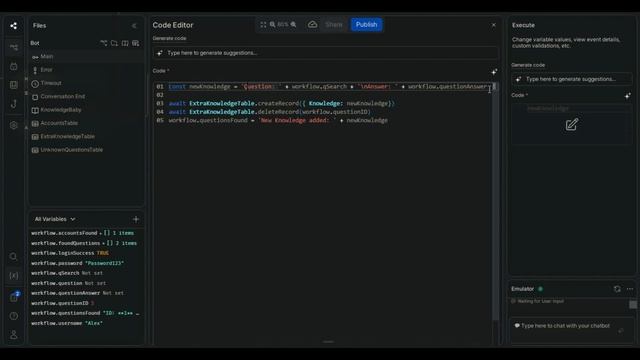
Task: Focus Code Editor generate suggestions field
Action: coord(326,53)
